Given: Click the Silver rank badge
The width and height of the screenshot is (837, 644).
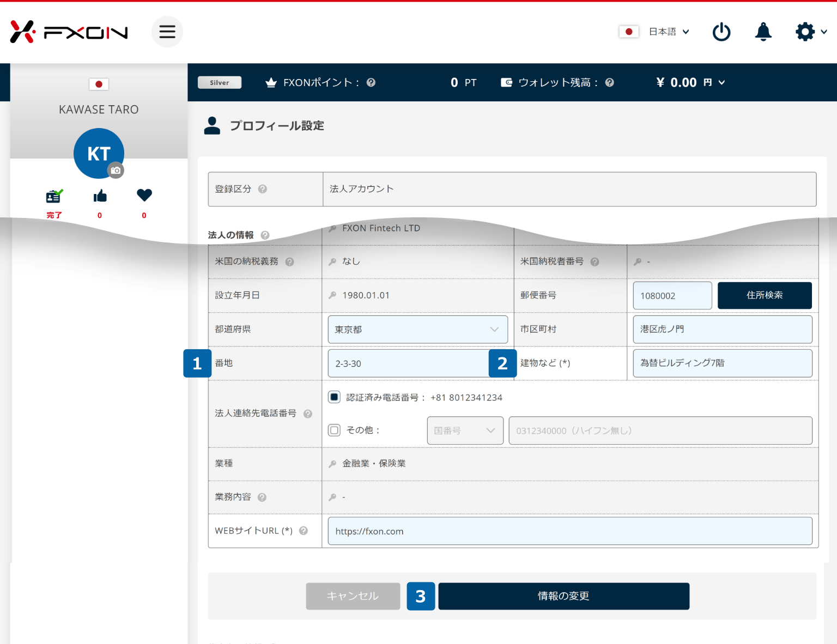Looking at the screenshot, I should (220, 82).
